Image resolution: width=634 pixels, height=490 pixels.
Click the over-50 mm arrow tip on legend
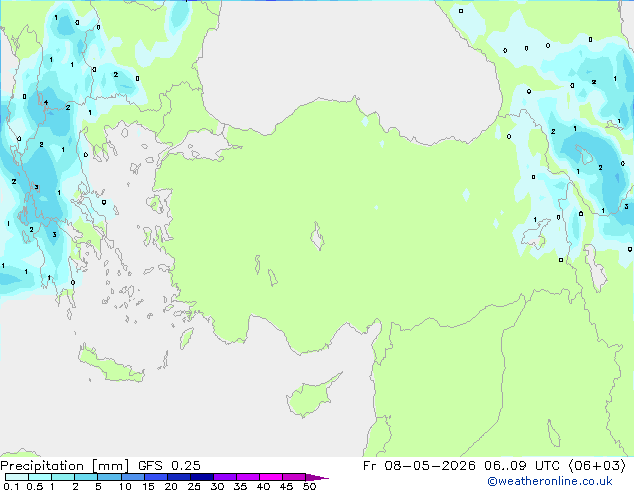point(317,477)
